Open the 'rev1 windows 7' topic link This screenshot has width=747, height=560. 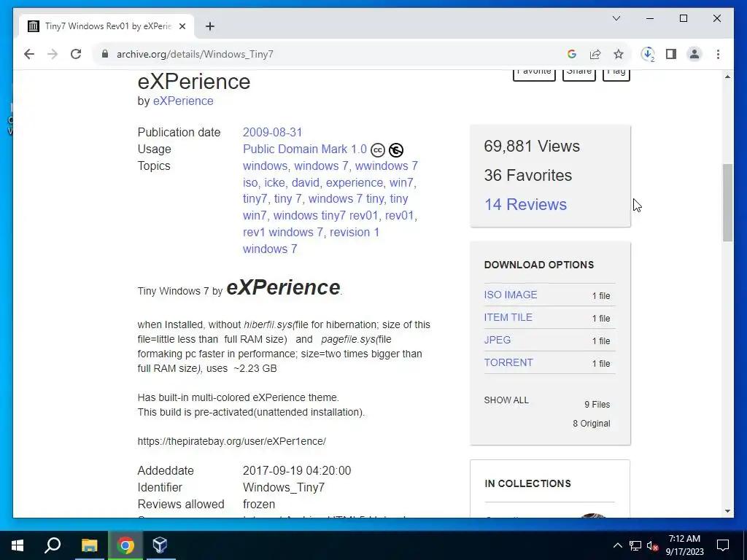[x=283, y=232]
